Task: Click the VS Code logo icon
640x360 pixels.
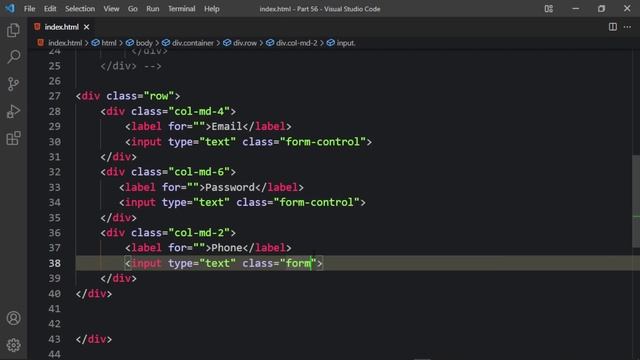Action: click(x=10, y=8)
